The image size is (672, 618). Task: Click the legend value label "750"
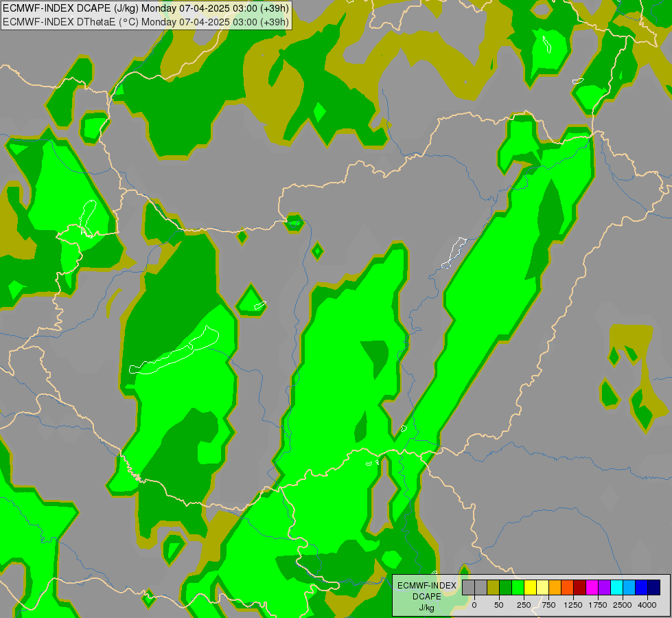tap(548, 605)
